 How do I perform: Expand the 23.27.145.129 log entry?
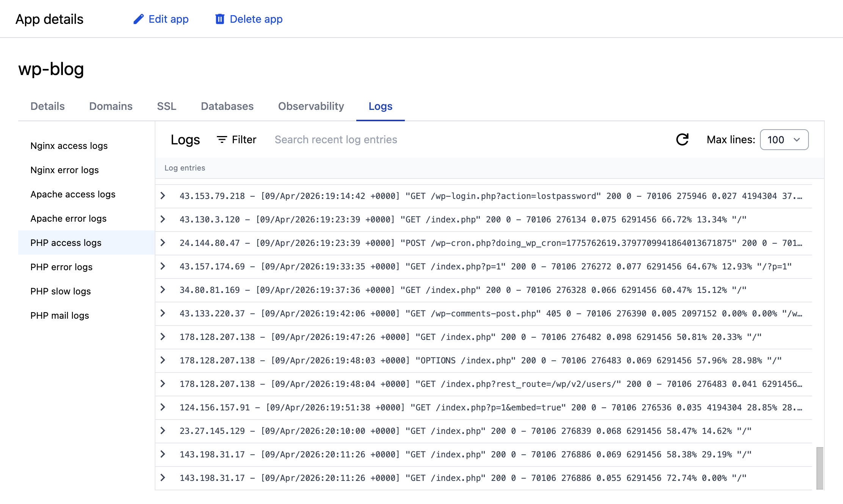[163, 431]
